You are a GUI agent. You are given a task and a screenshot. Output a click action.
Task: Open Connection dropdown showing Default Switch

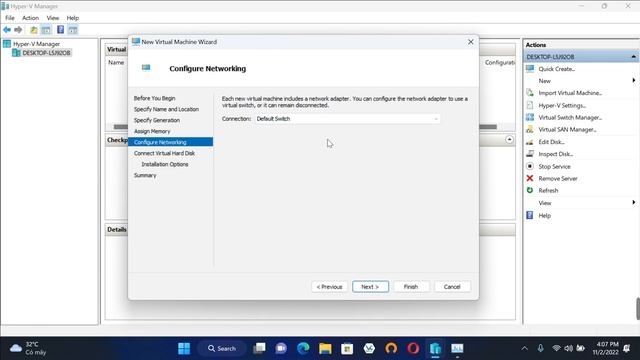[347, 119]
